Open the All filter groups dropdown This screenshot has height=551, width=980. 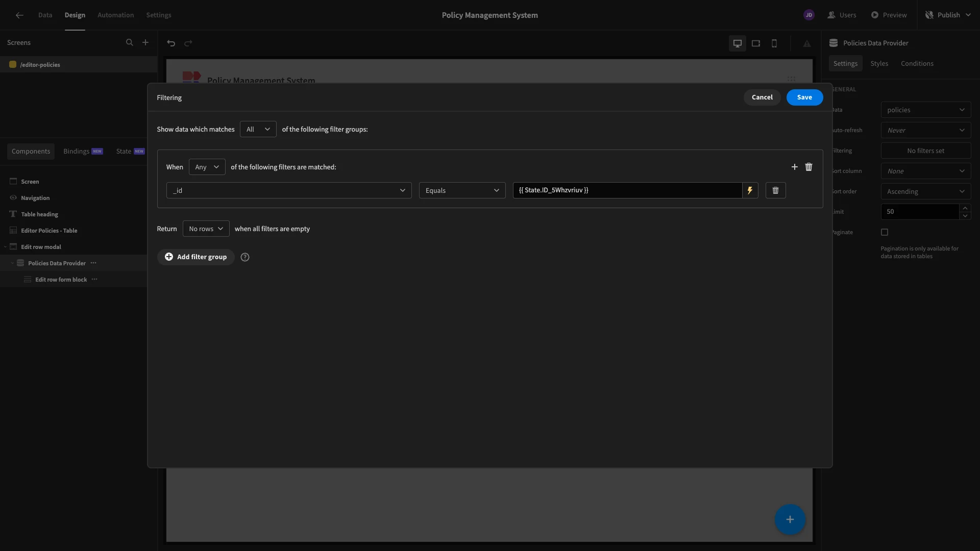(x=258, y=129)
